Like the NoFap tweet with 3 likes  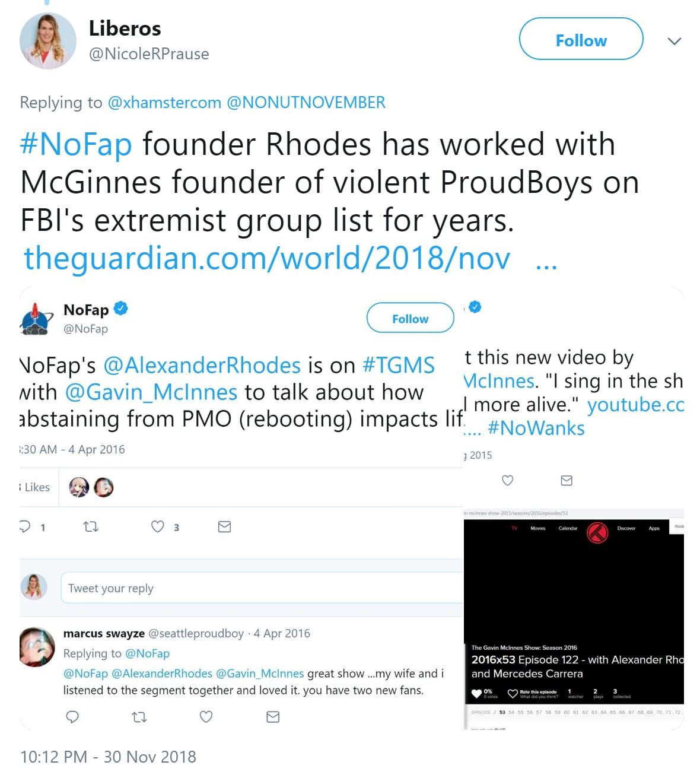click(157, 526)
